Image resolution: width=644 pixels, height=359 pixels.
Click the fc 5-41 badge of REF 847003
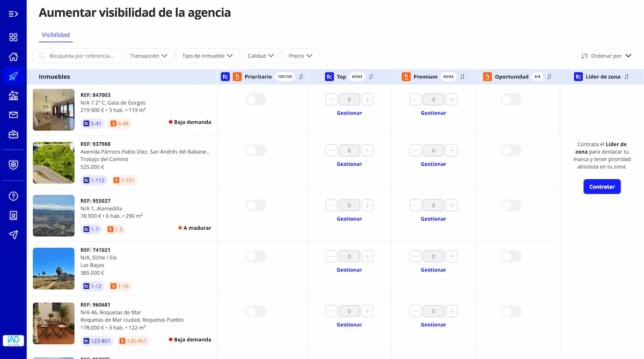click(92, 123)
